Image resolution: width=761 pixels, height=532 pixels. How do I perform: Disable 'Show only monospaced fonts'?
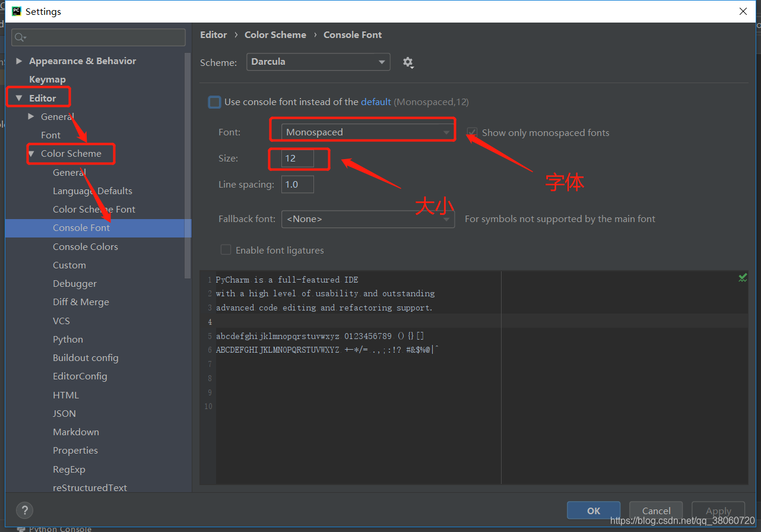click(472, 132)
